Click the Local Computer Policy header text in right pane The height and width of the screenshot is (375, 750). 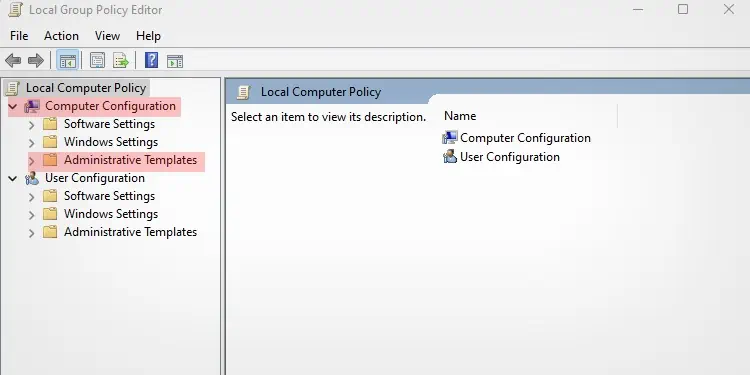pos(321,92)
